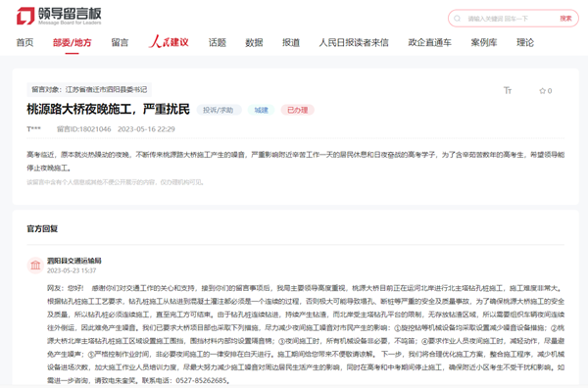Open the 话题 navigation tab
This screenshot has height=388, width=588.
[x=218, y=42]
